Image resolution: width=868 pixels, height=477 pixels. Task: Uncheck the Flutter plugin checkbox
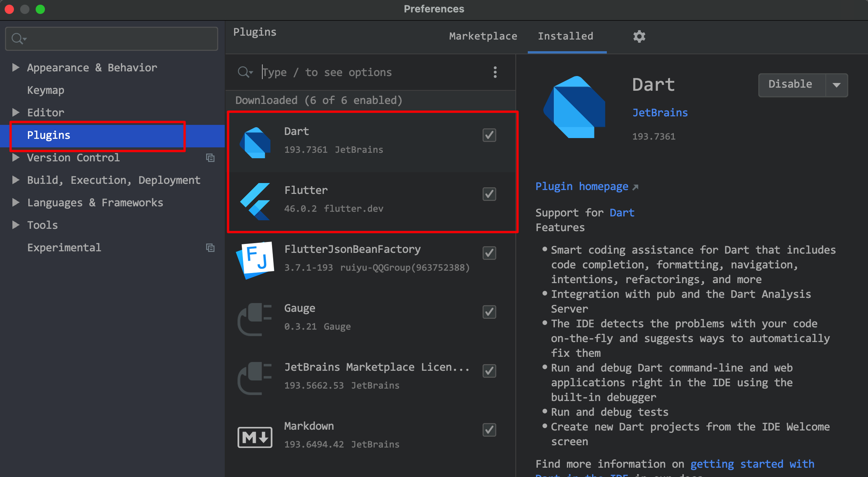489,194
